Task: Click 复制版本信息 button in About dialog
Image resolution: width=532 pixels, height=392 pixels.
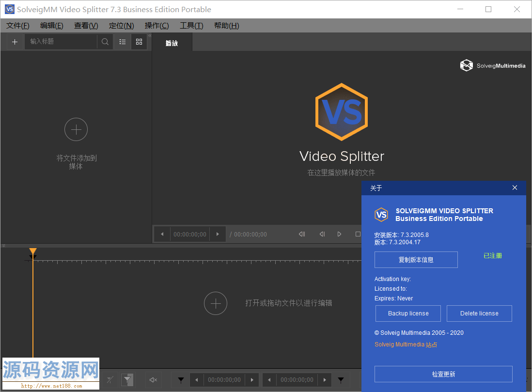Action: pyautogui.click(x=416, y=260)
